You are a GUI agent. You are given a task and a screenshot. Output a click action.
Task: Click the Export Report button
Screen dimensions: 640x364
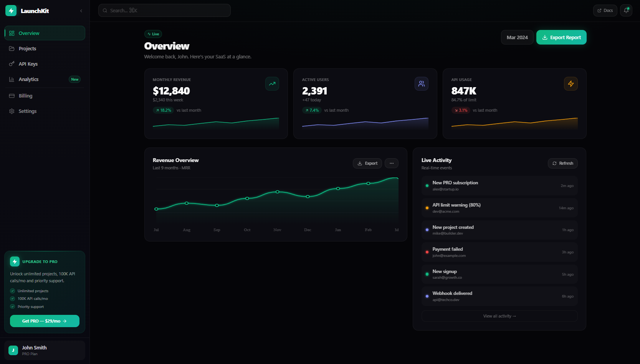pyautogui.click(x=561, y=37)
